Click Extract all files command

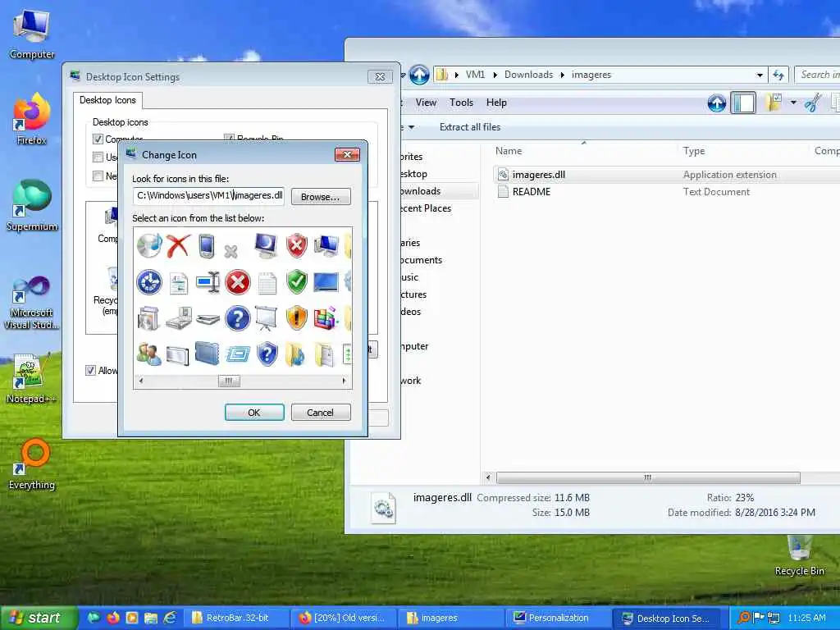470,127
